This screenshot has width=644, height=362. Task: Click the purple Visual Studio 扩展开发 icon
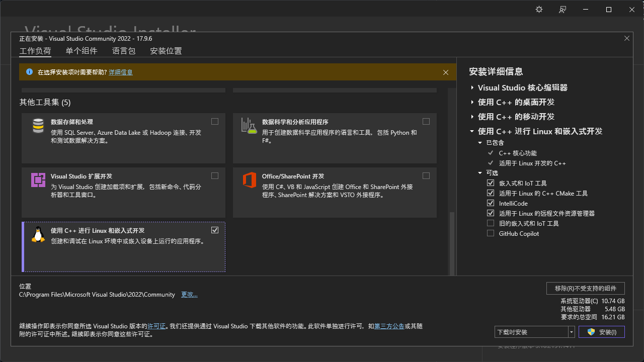[38, 180]
